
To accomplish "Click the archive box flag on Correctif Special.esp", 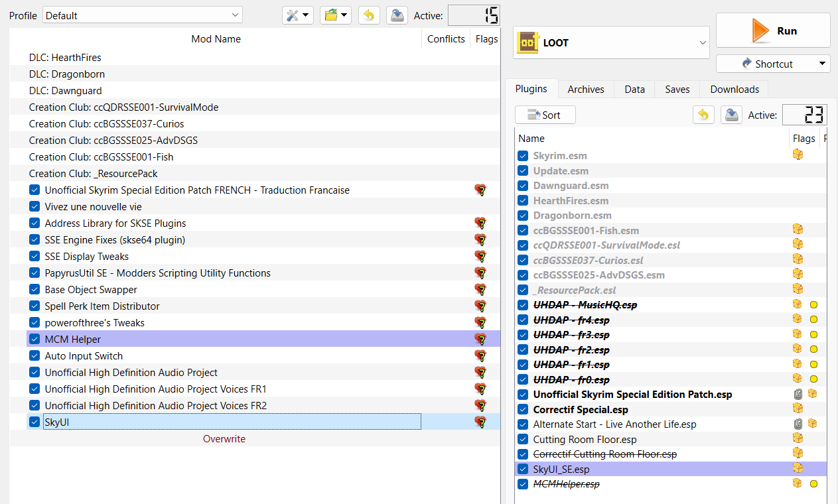I will [798, 408].
